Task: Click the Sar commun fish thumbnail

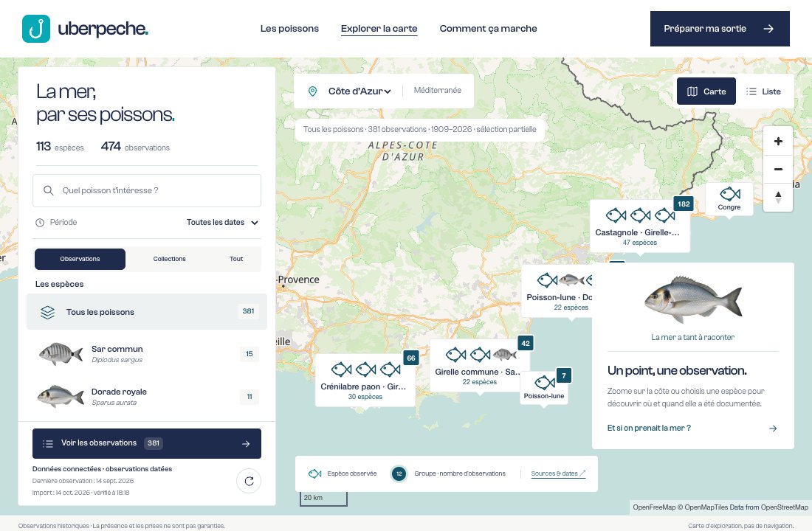Action: point(61,354)
